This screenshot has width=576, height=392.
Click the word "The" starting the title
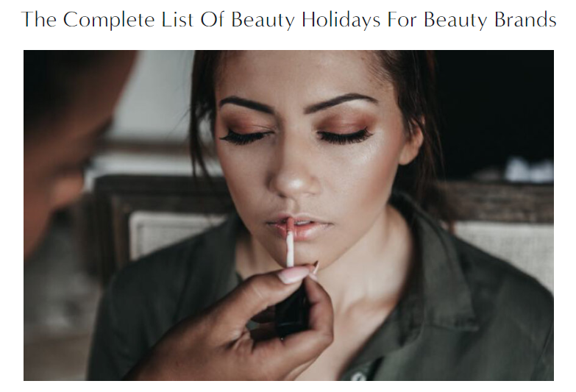[x=39, y=19]
